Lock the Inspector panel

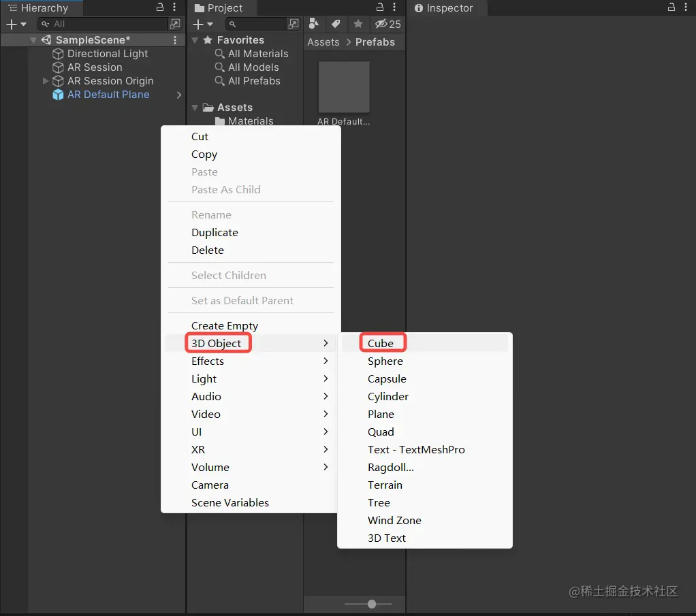click(x=671, y=7)
